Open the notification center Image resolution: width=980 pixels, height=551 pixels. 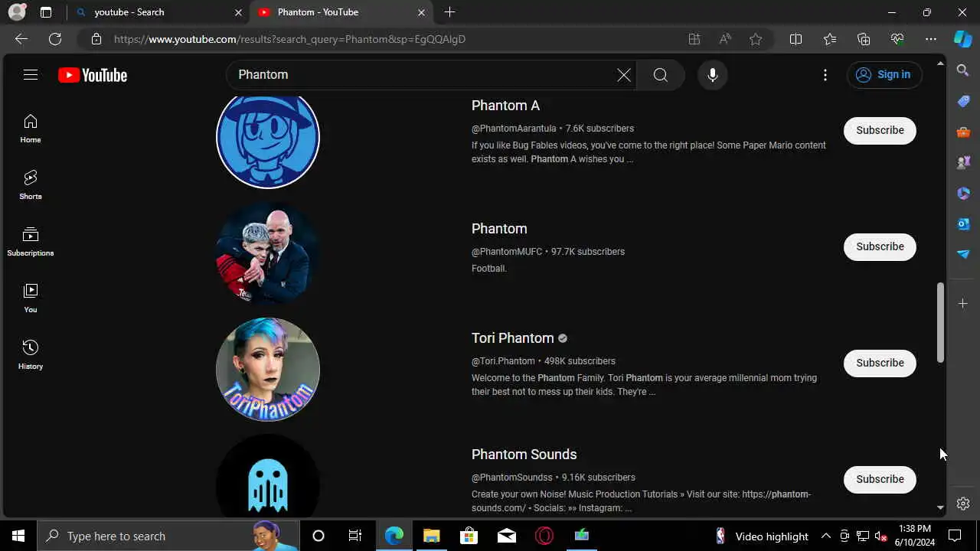[x=955, y=536]
